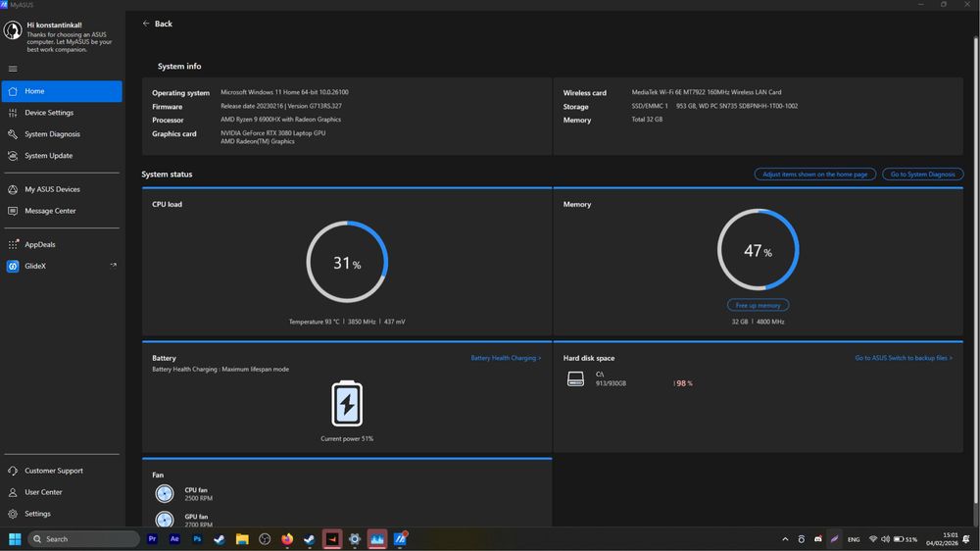Screen dimensions: 980x551
Task: Click the taskbar Search box
Action: click(x=83, y=539)
